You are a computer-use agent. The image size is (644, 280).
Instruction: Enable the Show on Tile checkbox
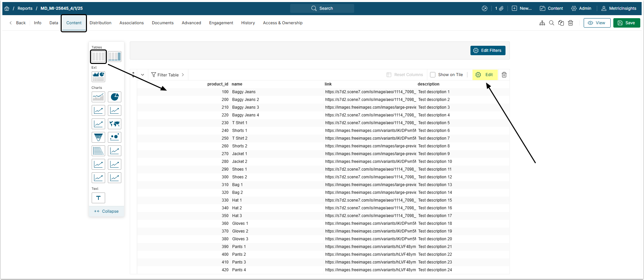point(433,75)
